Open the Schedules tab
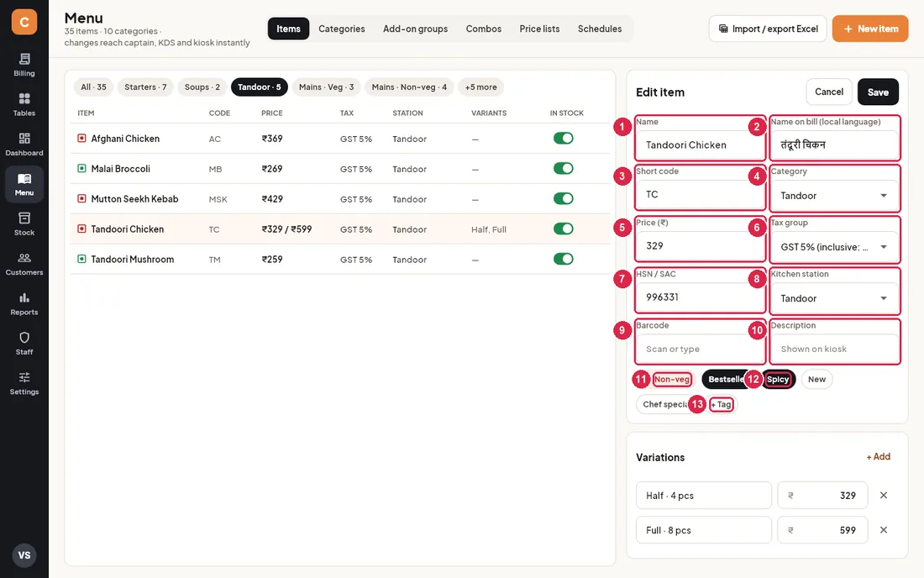Viewport: 924px width, 578px height. [x=600, y=29]
